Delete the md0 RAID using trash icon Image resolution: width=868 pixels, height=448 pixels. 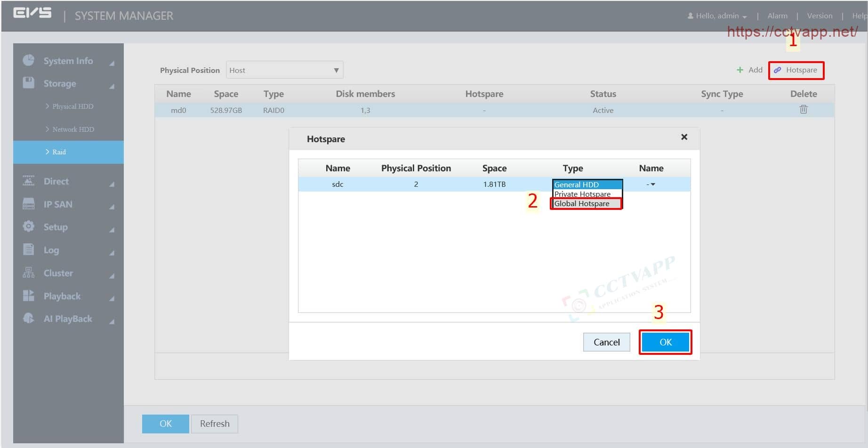(803, 110)
